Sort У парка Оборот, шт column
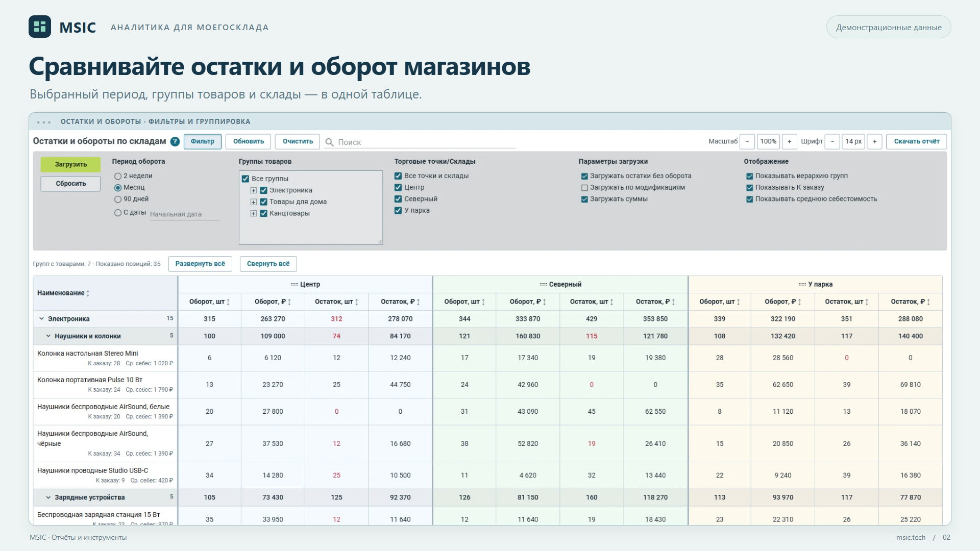Viewport: 980px width, 551px height. click(739, 302)
